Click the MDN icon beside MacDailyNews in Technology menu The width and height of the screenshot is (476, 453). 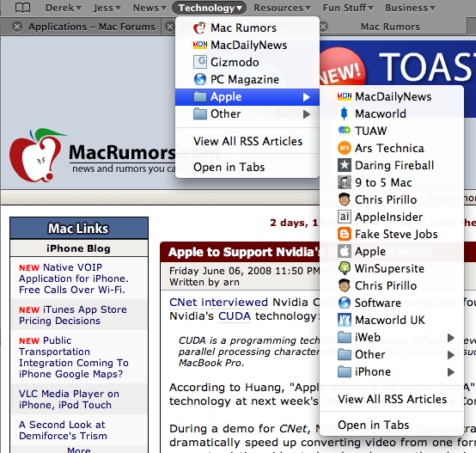pos(199,45)
